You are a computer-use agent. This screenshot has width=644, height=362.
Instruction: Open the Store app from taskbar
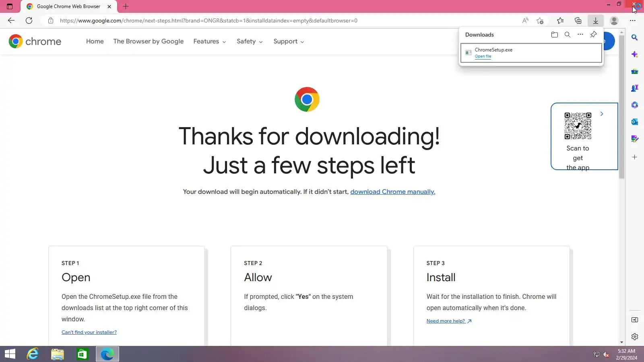point(83,354)
